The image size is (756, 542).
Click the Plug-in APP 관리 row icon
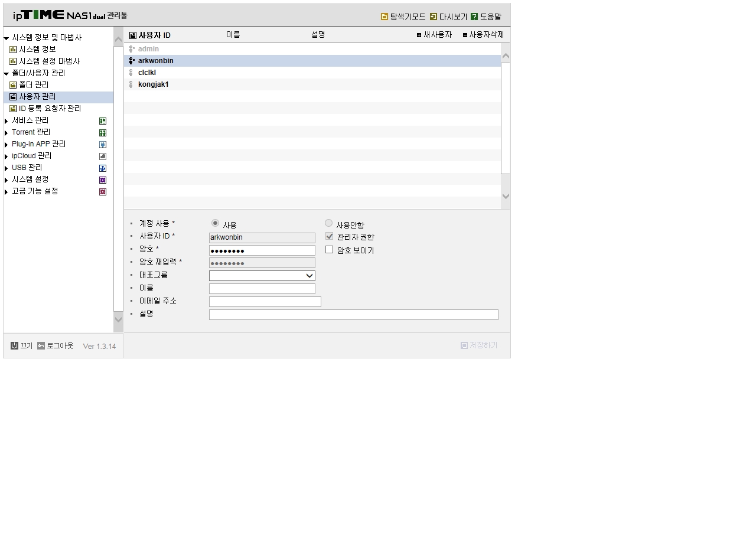tap(103, 145)
